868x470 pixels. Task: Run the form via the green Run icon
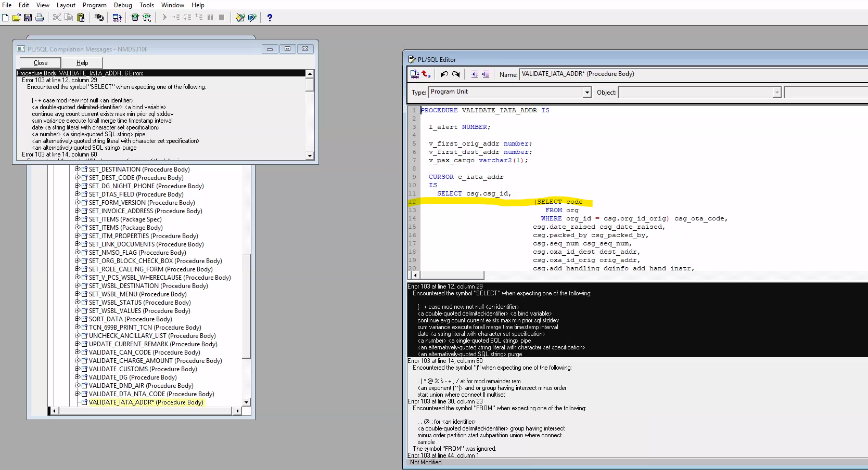(x=134, y=17)
